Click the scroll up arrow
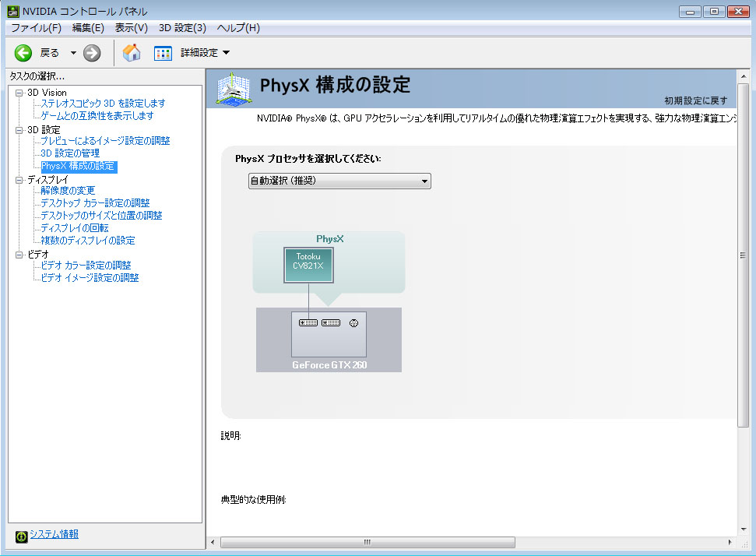 pyautogui.click(x=743, y=76)
